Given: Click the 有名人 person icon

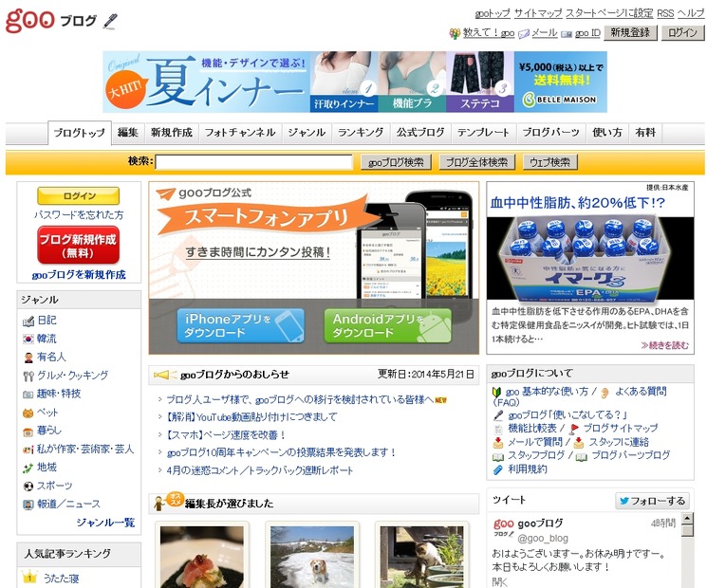Looking at the screenshot, I should point(28,358).
